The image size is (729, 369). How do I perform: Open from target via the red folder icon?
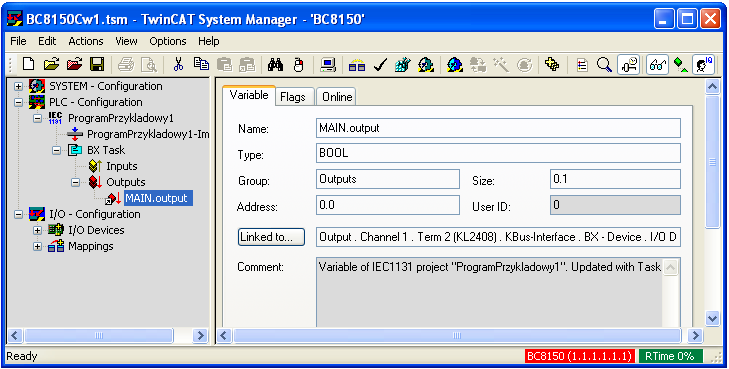coord(74,64)
